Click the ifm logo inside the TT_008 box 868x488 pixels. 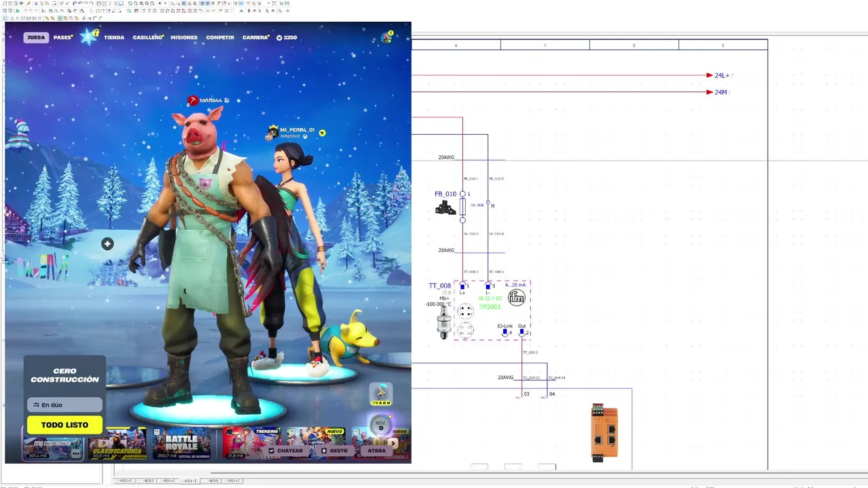517,297
